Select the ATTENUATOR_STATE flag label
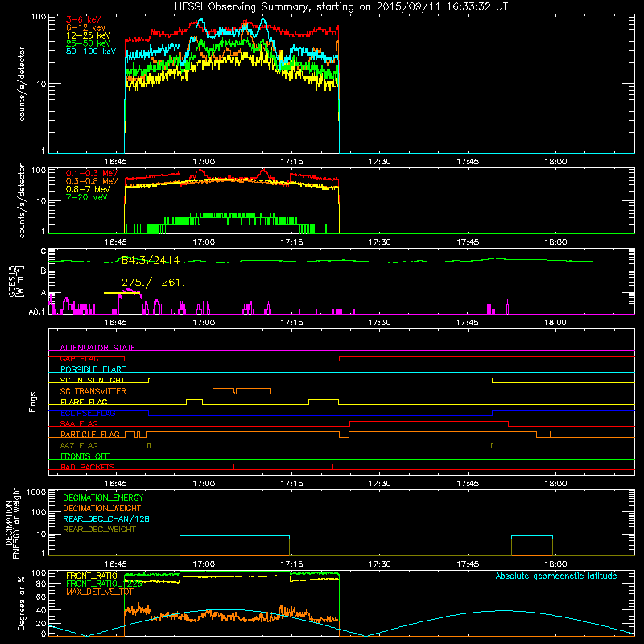Screen dimensions: 644x644 point(97,348)
